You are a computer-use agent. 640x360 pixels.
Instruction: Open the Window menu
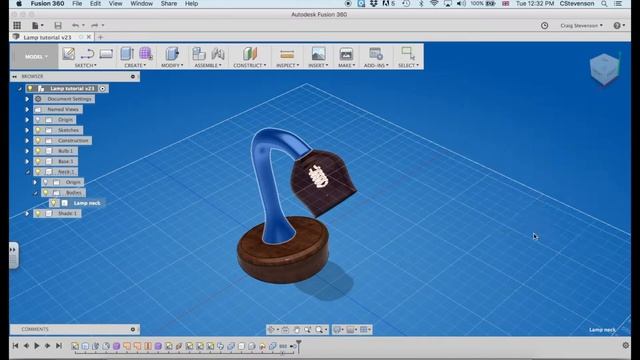(141, 4)
